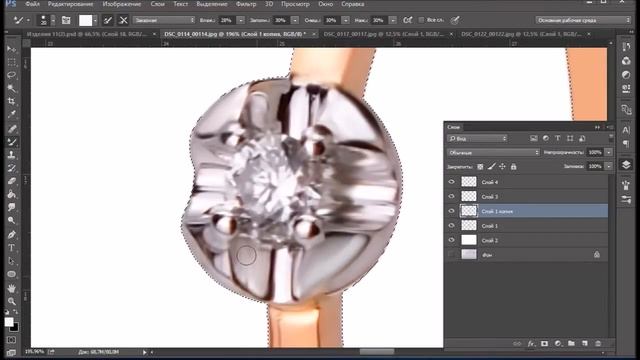Create new layer icon in Layers panel
The width and height of the screenshot is (640, 360).
pyautogui.click(x=584, y=344)
